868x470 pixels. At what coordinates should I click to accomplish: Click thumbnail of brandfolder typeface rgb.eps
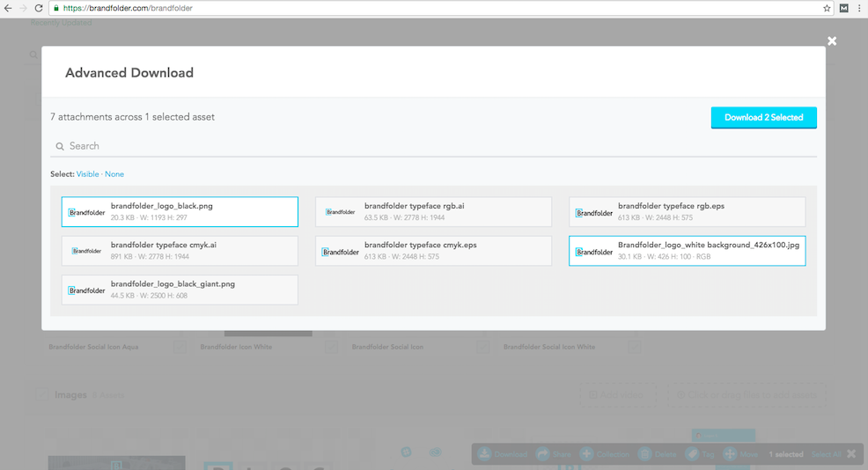[x=594, y=213]
